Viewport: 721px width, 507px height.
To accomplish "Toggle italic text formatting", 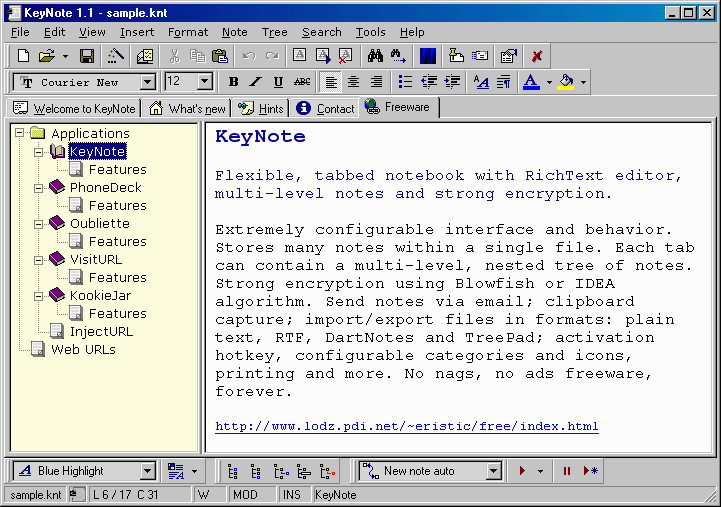I will 255,82.
